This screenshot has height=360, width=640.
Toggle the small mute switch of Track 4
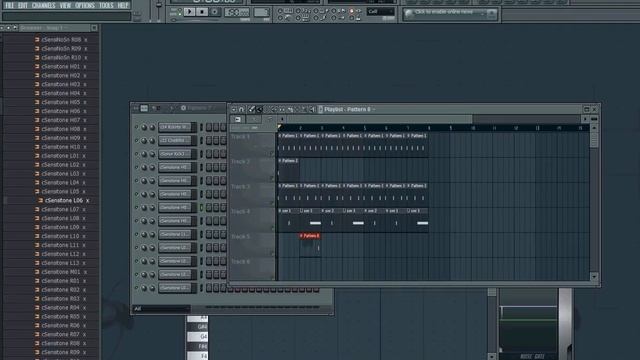(x=272, y=228)
